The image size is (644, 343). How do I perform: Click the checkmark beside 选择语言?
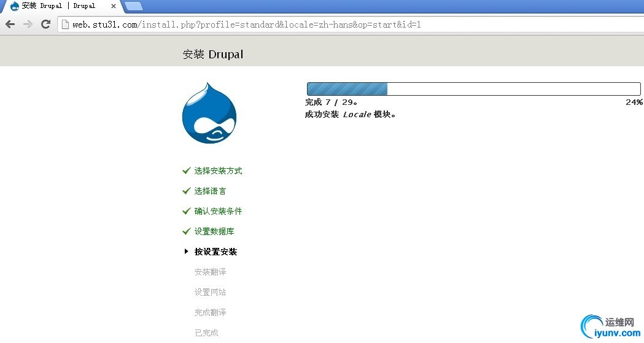[187, 191]
